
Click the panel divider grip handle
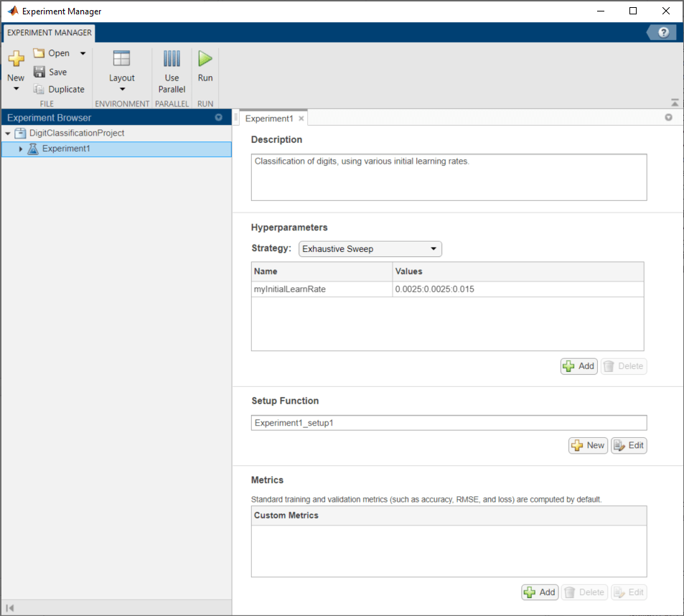point(235,117)
